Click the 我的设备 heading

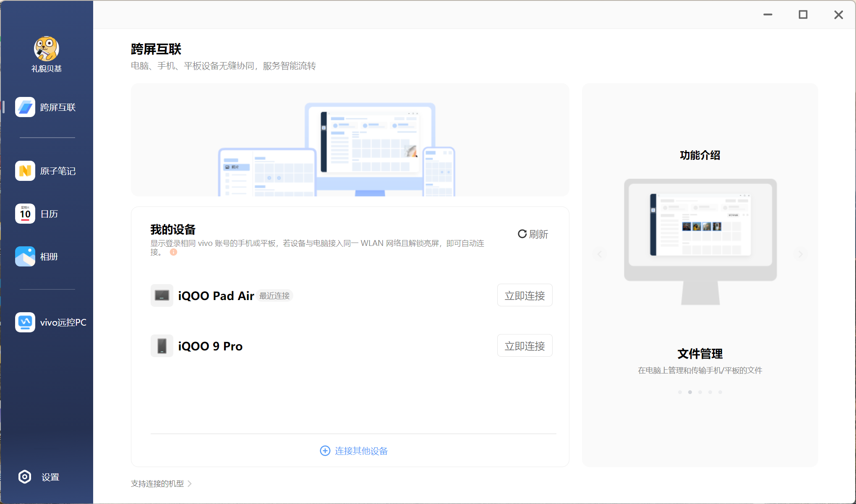[173, 230]
